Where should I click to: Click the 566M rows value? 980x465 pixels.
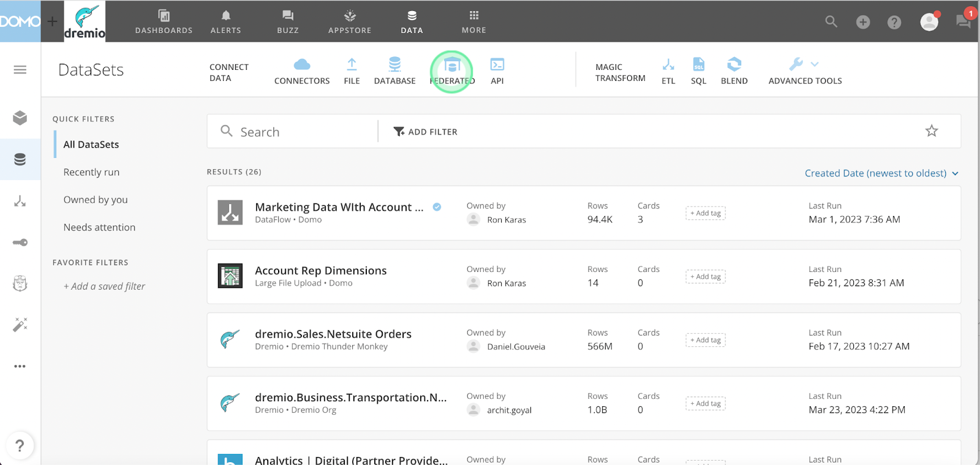(600, 346)
